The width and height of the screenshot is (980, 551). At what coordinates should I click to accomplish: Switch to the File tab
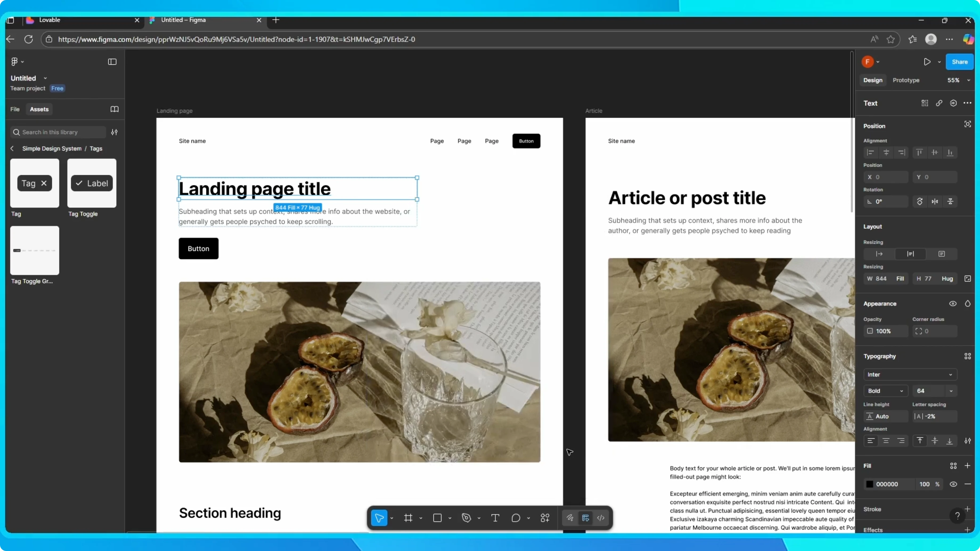(x=15, y=109)
